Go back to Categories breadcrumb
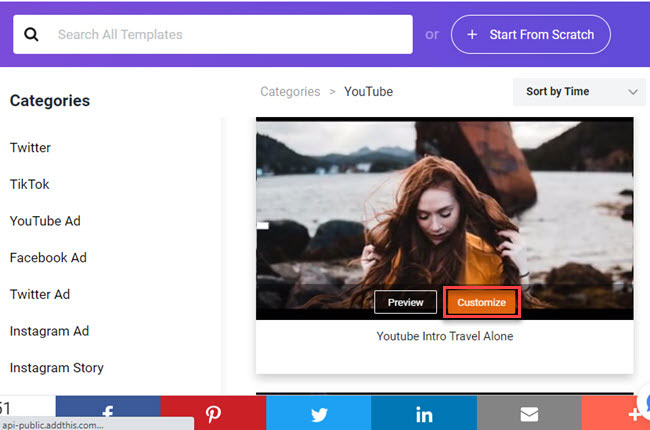 coord(290,91)
